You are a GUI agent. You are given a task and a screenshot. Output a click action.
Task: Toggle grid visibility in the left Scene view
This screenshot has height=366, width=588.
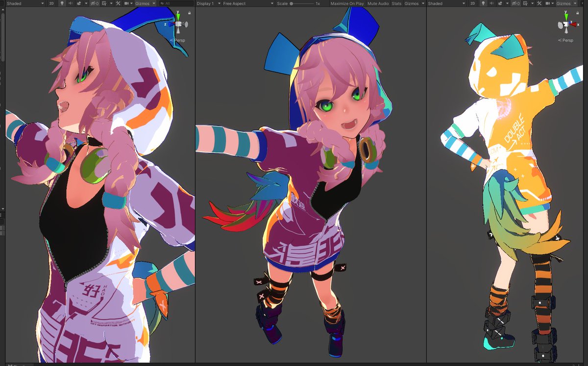point(104,3)
